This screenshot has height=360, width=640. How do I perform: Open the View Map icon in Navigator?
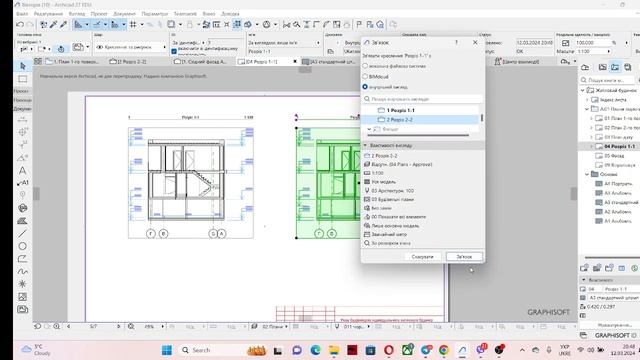point(602,67)
